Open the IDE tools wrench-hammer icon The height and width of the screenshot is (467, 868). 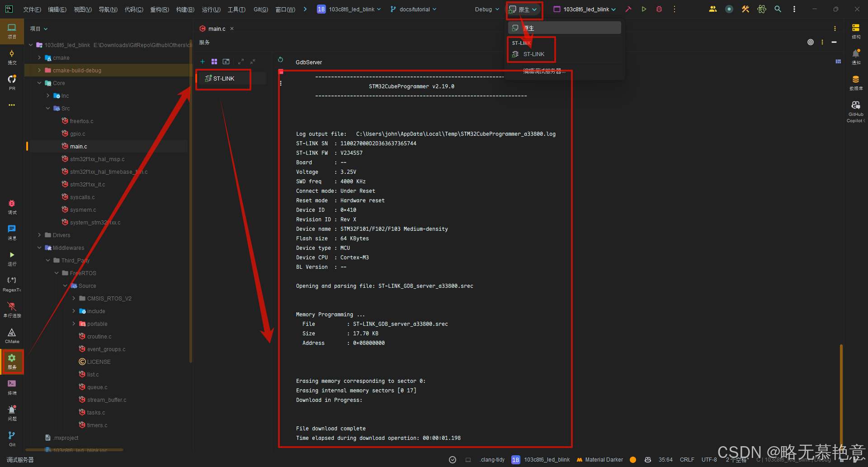(745, 9)
